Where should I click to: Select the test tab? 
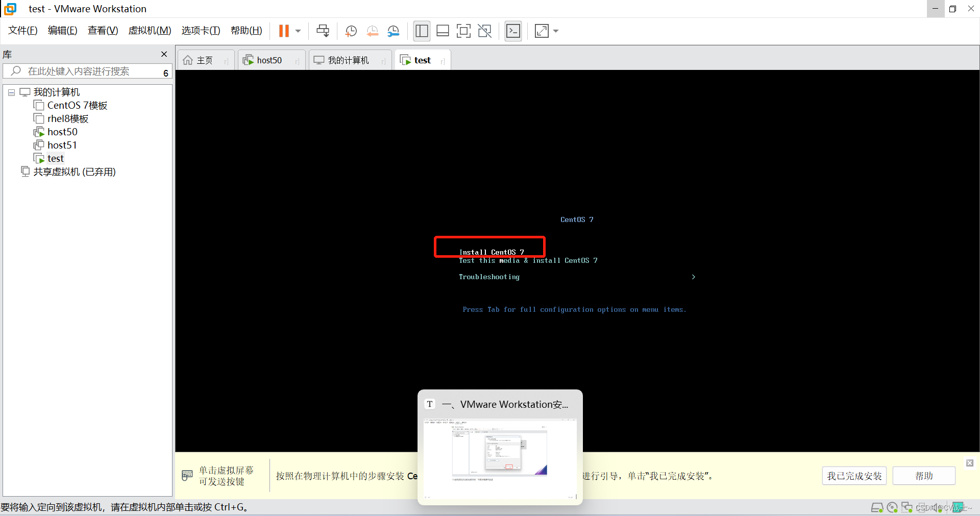(x=422, y=60)
